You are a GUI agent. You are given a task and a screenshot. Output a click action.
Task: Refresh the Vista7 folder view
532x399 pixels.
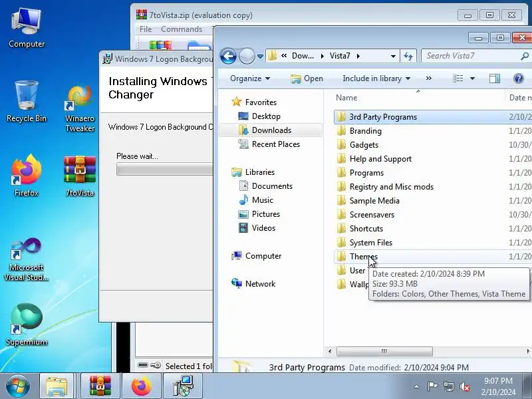click(408, 56)
